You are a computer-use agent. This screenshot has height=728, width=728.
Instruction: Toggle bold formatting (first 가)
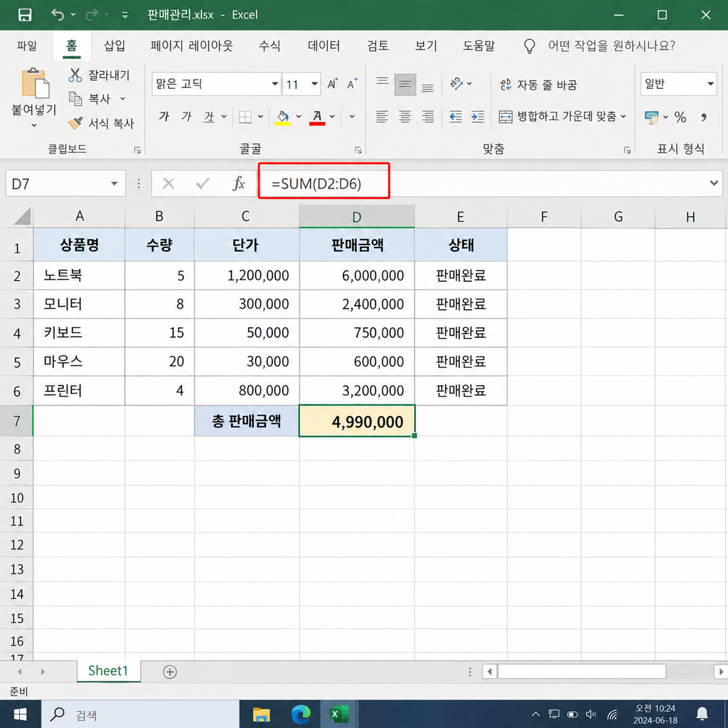pos(164,116)
